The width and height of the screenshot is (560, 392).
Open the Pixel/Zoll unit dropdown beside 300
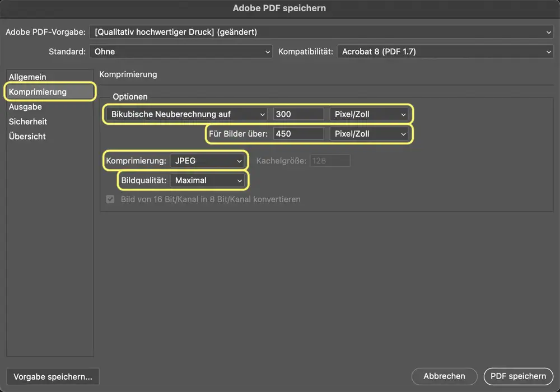369,114
